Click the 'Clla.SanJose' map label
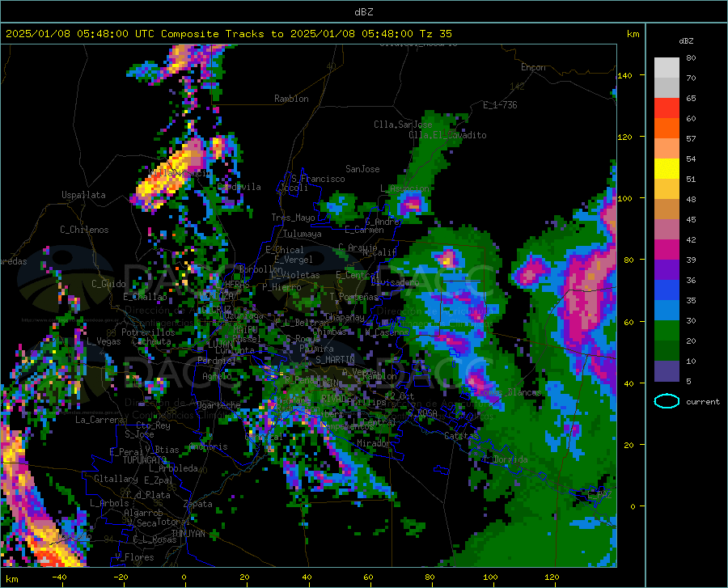The width and height of the screenshot is (728, 588). (x=403, y=125)
